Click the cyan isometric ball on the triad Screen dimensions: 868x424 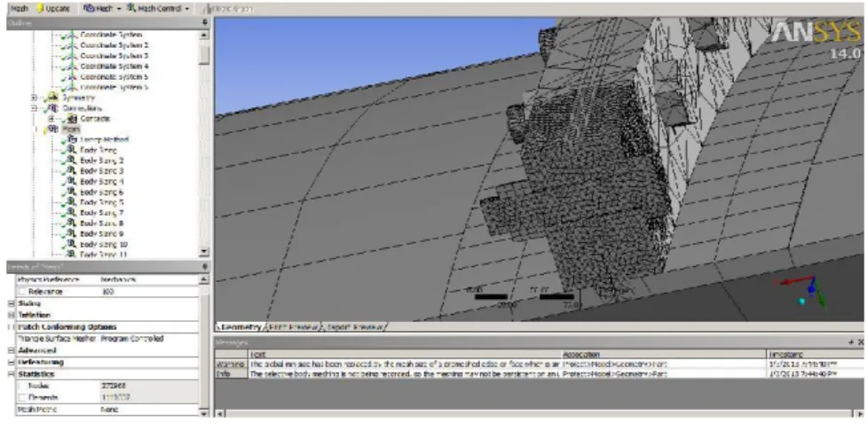click(x=801, y=301)
